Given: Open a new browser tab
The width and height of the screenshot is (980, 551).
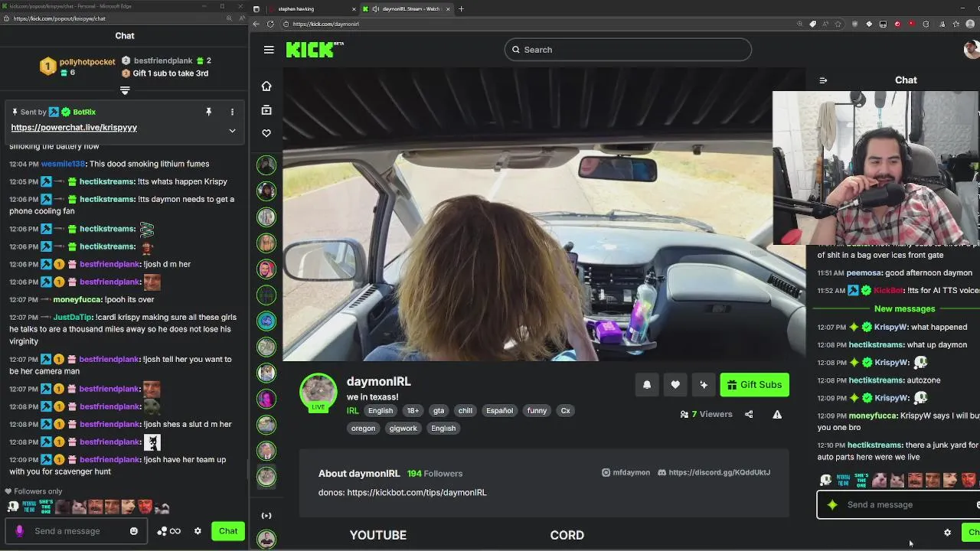Looking at the screenshot, I should (461, 9).
